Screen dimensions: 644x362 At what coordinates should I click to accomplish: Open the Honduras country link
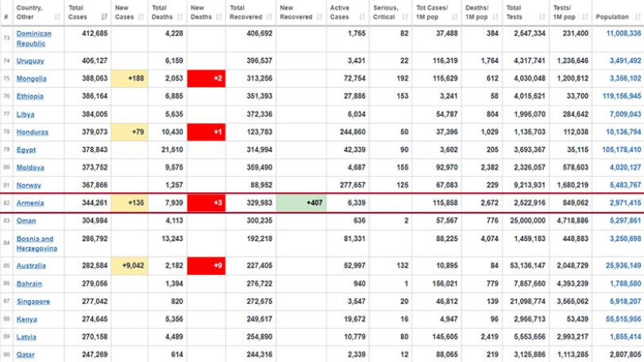pyautogui.click(x=32, y=132)
